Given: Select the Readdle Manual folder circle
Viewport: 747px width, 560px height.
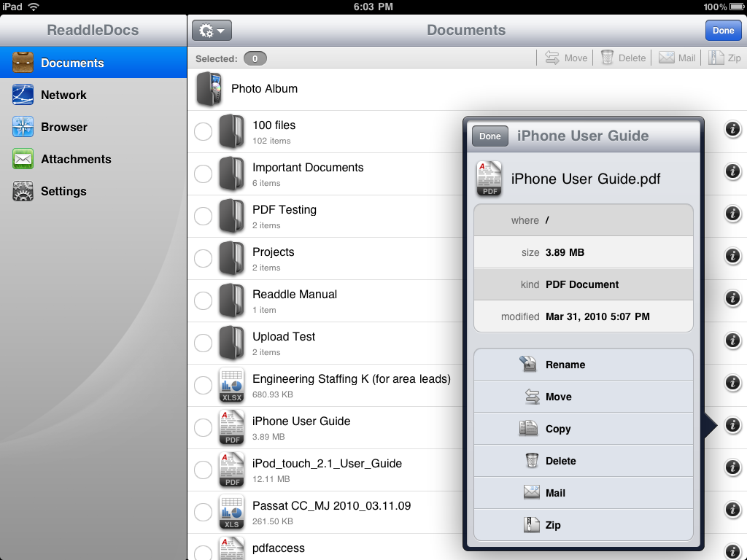Looking at the screenshot, I should (x=203, y=300).
